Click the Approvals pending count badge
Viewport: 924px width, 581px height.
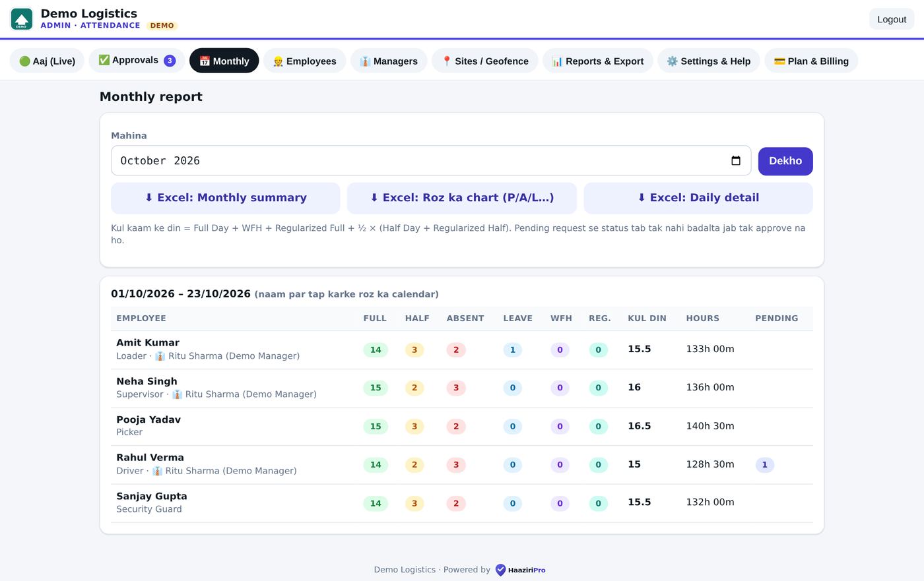click(170, 61)
